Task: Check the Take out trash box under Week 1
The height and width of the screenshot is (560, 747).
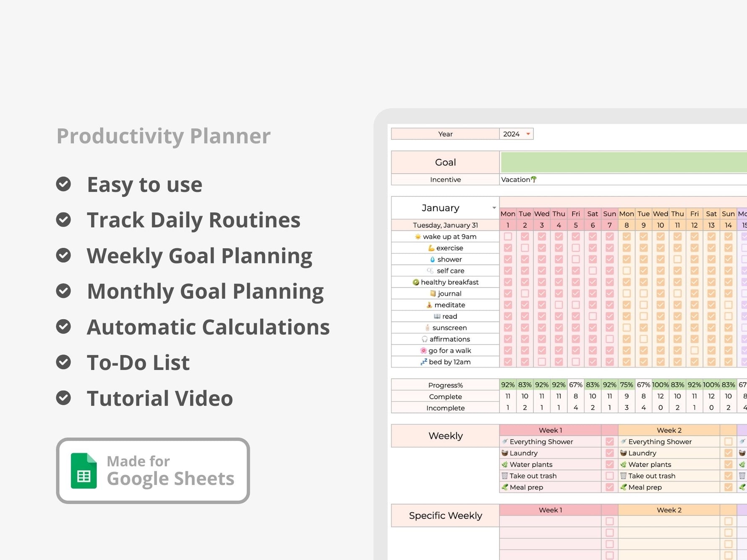Action: (609, 476)
